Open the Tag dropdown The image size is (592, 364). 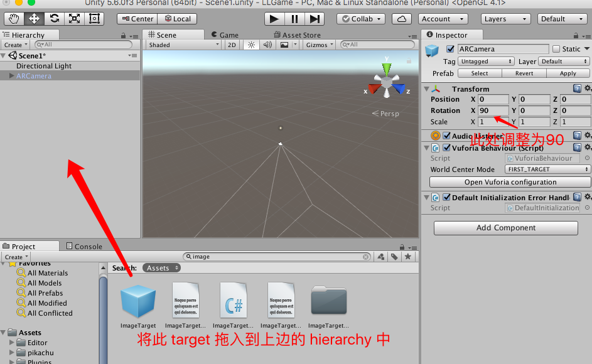pyautogui.click(x=486, y=61)
